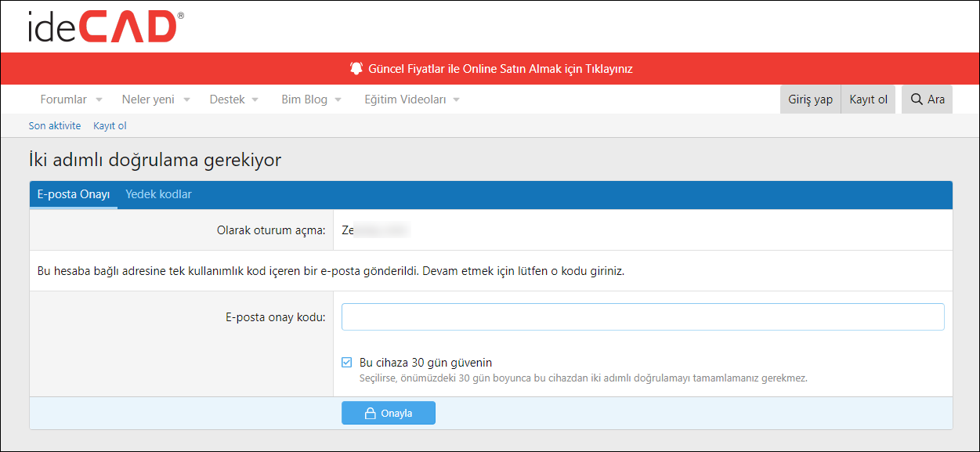The width and height of the screenshot is (980, 452).
Task: Open the Eğitim Videoları menu
Action: point(405,99)
